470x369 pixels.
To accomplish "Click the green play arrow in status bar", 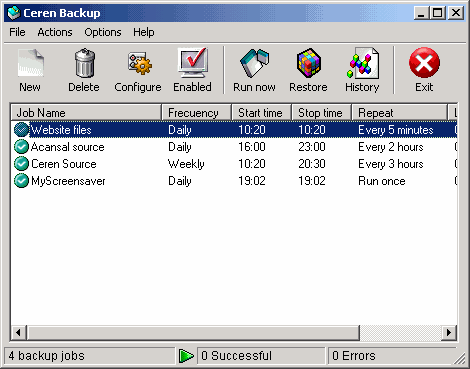I will 186,356.
